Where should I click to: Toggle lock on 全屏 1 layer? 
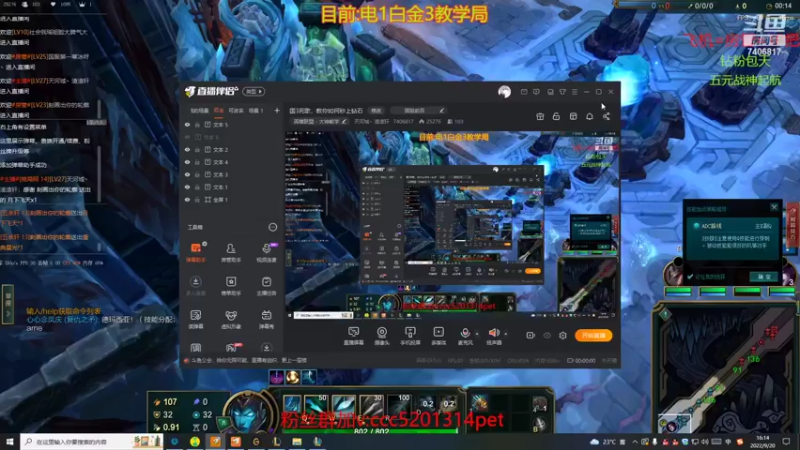pos(197,200)
